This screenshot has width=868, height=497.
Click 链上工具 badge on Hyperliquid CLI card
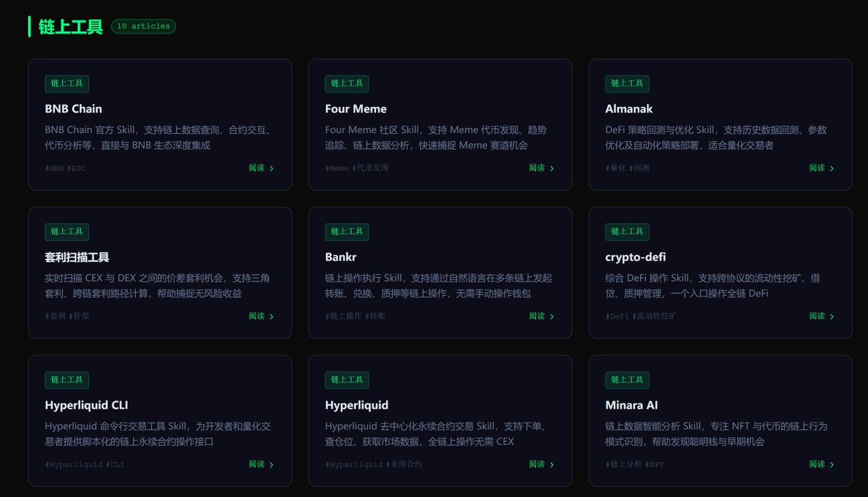coord(67,380)
